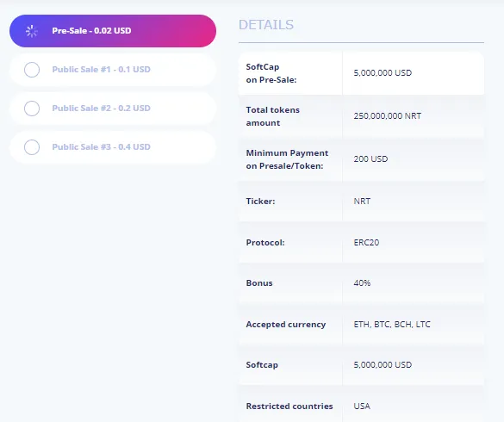Click the USA restricted country value

(x=362, y=406)
